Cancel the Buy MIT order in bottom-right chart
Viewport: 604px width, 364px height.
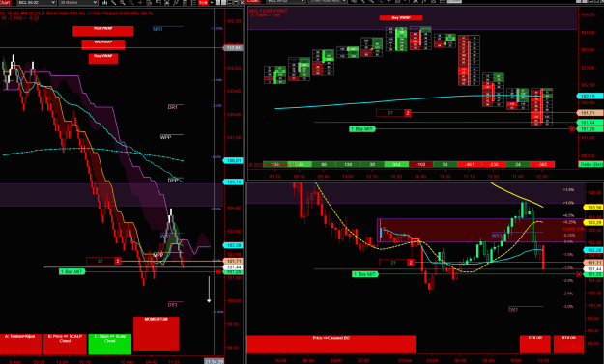pos(579,274)
